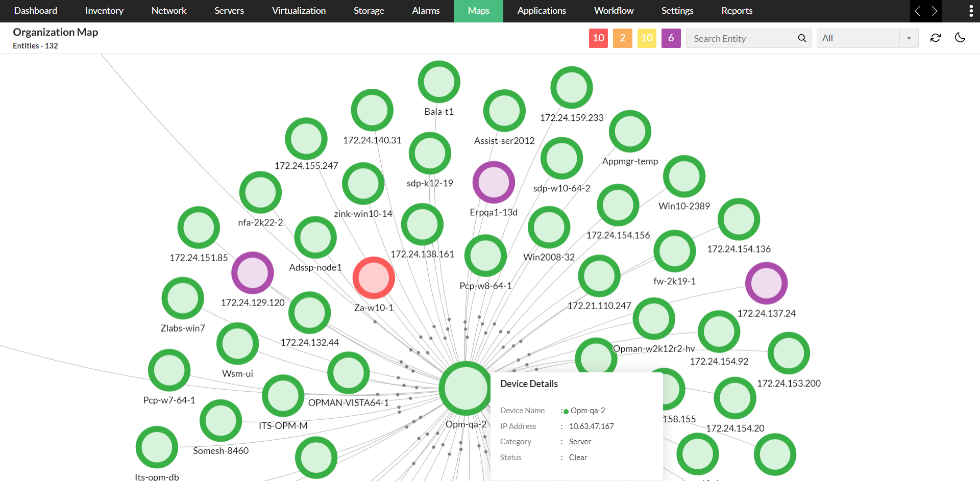
Task: Select the purple Erpqa1-13d node
Action: coord(493,182)
